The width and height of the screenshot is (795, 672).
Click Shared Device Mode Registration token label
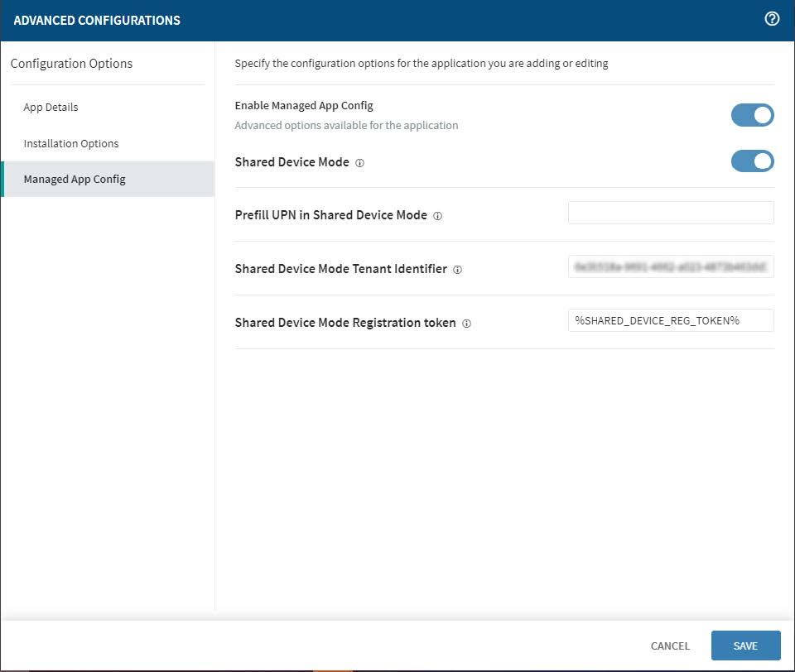[345, 323]
